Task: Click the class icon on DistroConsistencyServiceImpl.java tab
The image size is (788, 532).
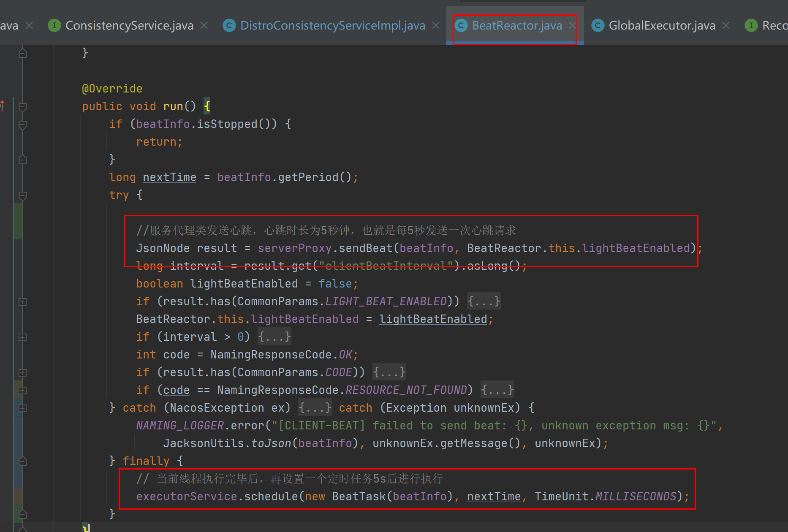Action: click(x=229, y=26)
